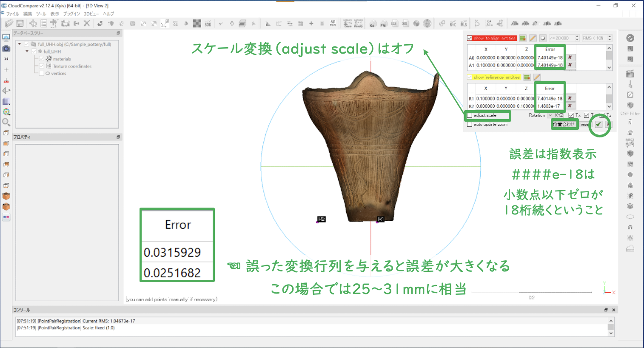Click the console panel scrollbar down arrow
Viewport: 644px width, 348px height.
pos(611,333)
